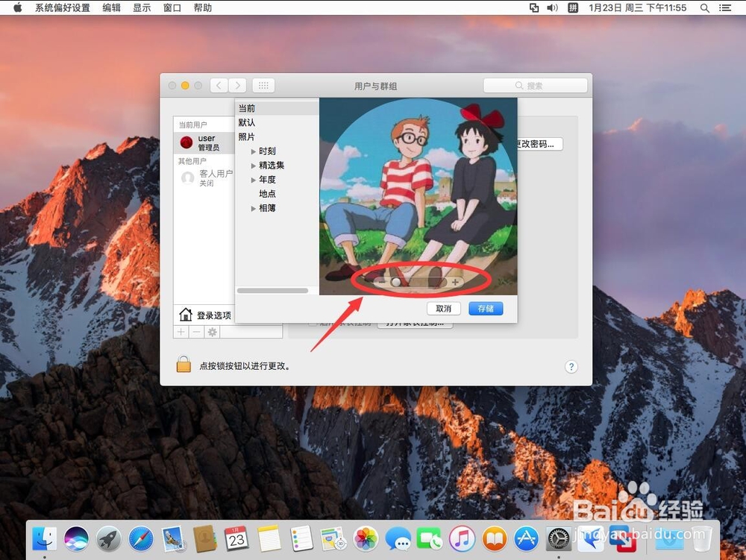Open Notes app in dock

tap(269, 538)
